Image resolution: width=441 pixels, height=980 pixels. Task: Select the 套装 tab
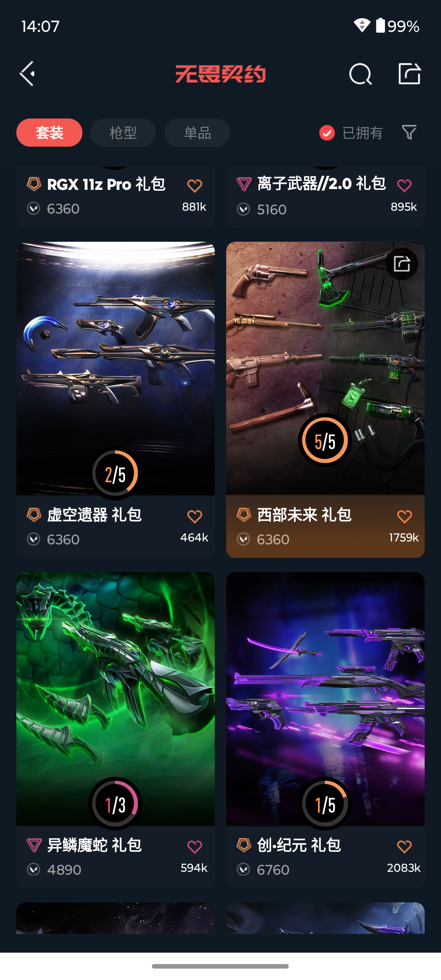[x=49, y=133]
